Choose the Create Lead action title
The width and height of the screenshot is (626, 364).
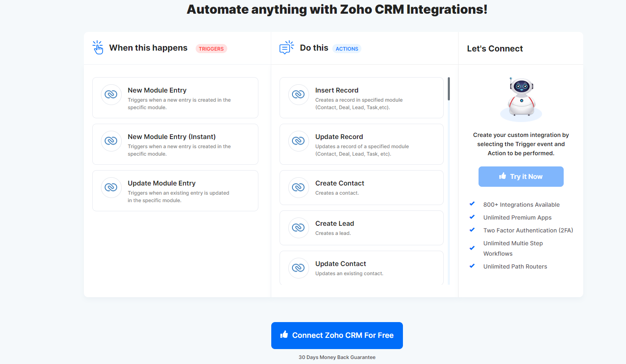[335, 223]
